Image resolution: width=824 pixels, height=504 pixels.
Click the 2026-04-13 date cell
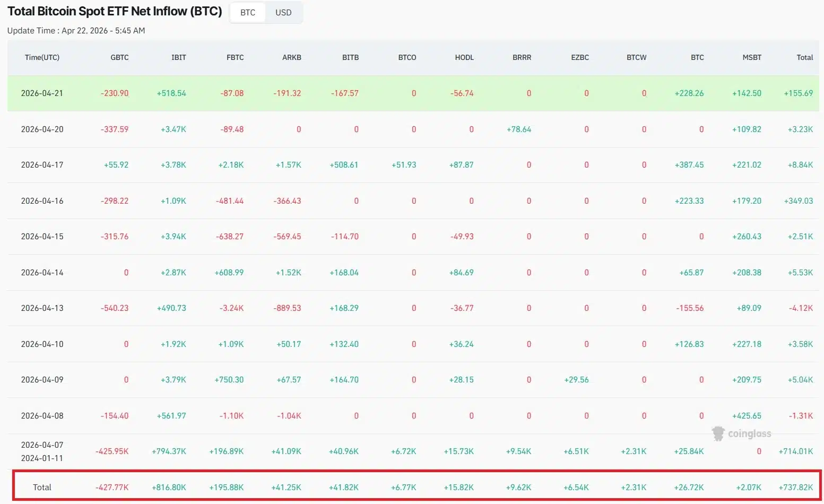[42, 308]
